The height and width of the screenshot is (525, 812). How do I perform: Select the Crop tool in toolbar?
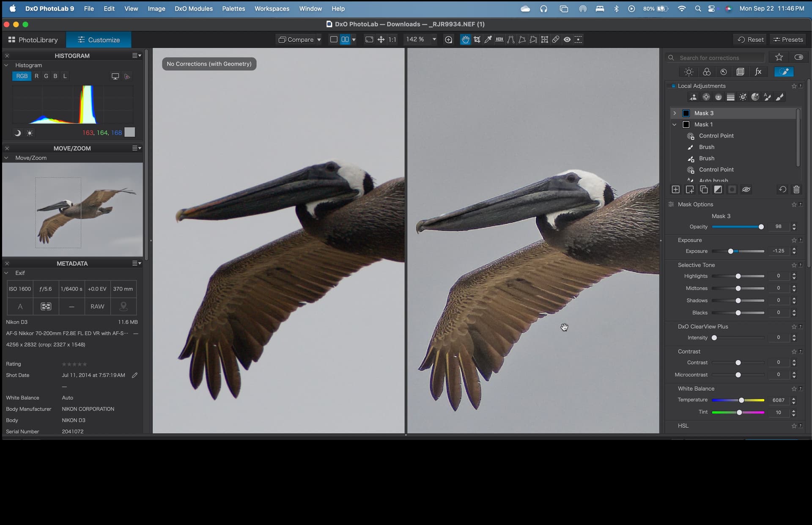(x=477, y=39)
